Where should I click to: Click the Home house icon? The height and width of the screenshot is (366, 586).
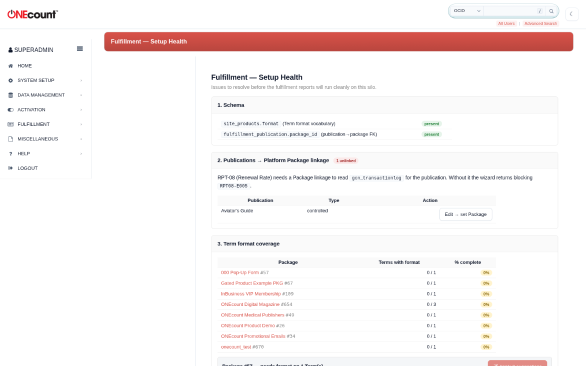(10, 66)
